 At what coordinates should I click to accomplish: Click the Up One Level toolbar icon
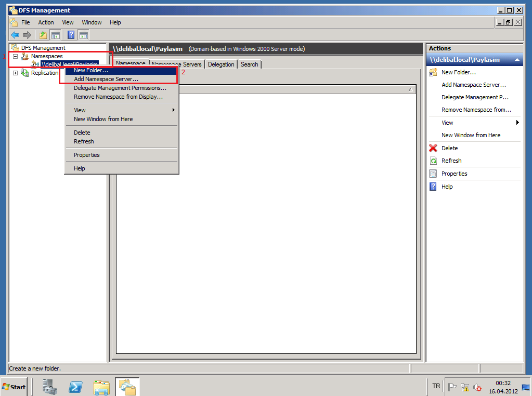click(43, 35)
